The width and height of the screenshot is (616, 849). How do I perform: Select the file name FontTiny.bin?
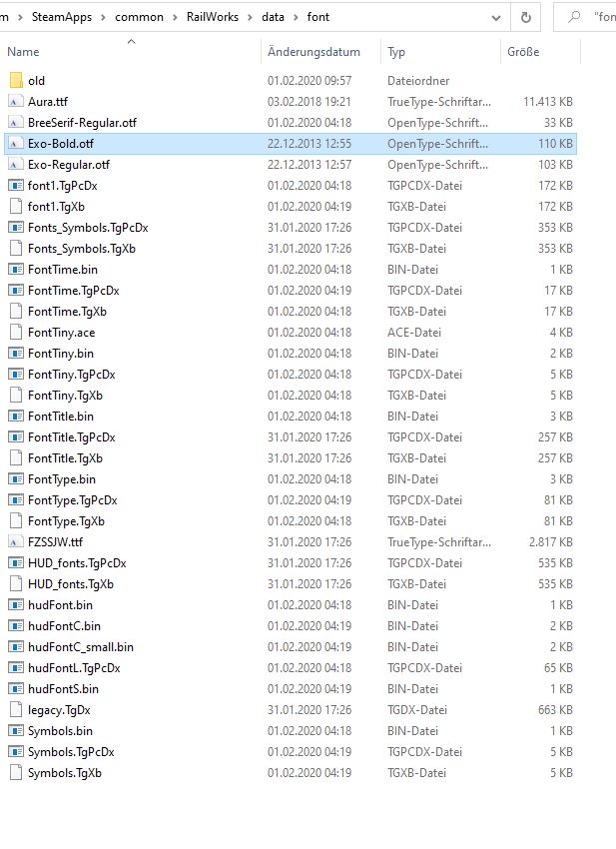61,354
